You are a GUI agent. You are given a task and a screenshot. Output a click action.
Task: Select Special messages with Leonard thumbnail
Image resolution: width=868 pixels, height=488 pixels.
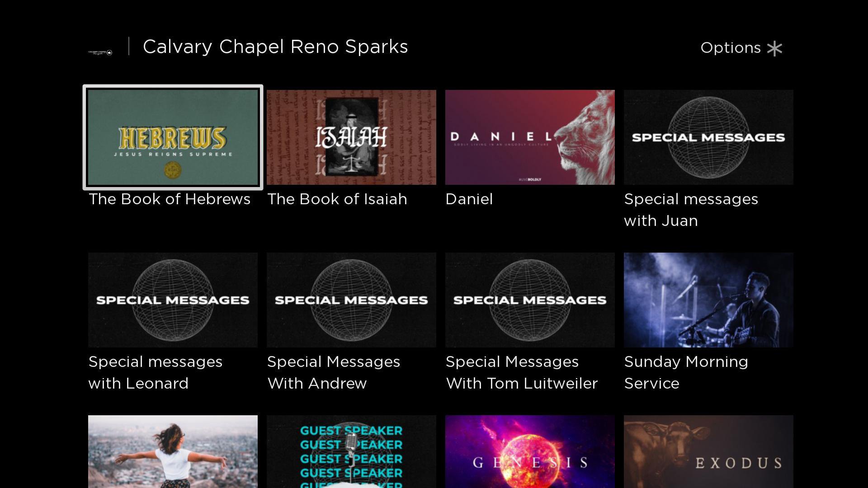(173, 300)
